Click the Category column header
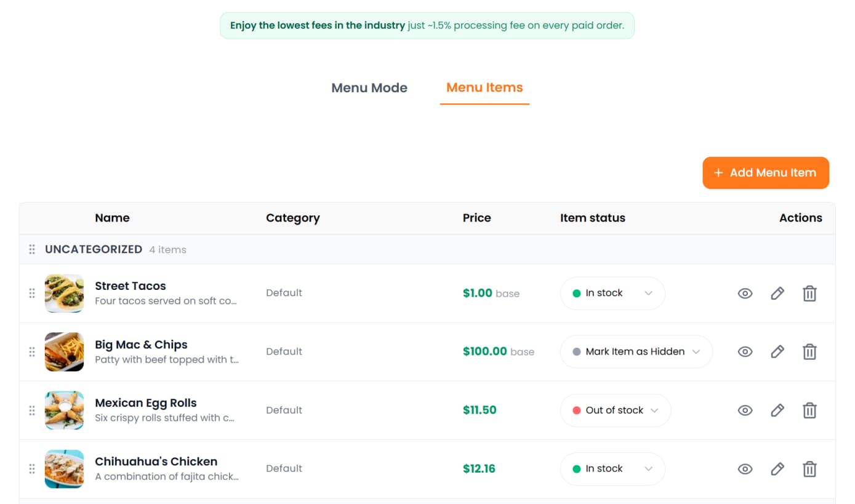The image size is (855, 504). coord(293,218)
